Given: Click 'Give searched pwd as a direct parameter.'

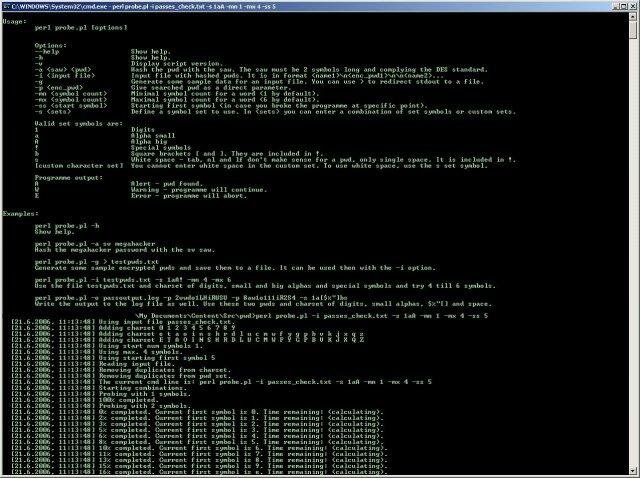Looking at the screenshot, I should (x=211, y=88).
